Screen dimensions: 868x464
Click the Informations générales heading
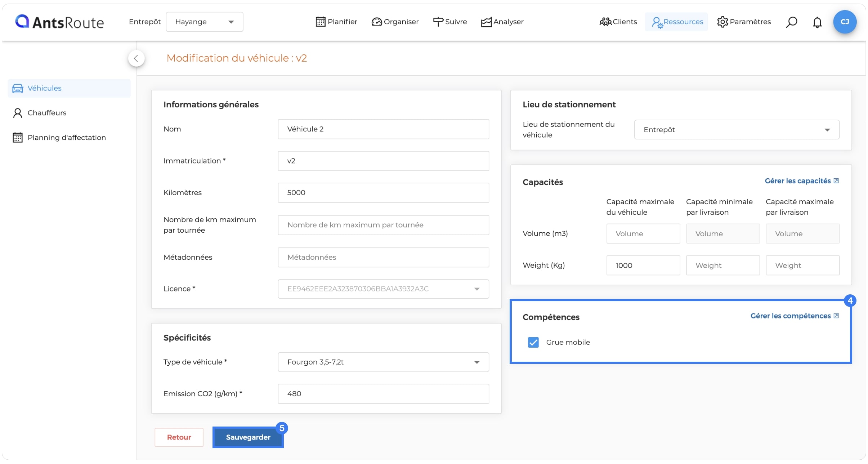coord(211,105)
